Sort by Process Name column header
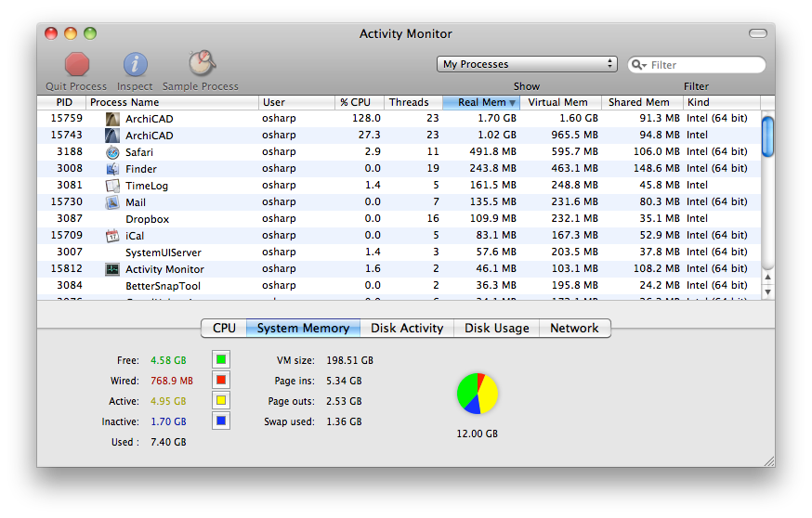The image size is (812, 518). (172, 102)
